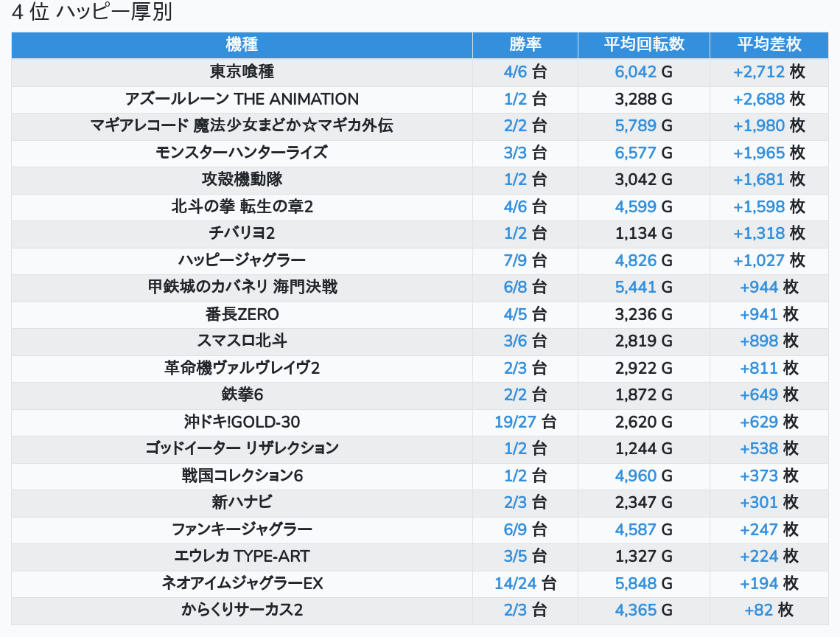Sort by the 勝率 column header

point(525,44)
